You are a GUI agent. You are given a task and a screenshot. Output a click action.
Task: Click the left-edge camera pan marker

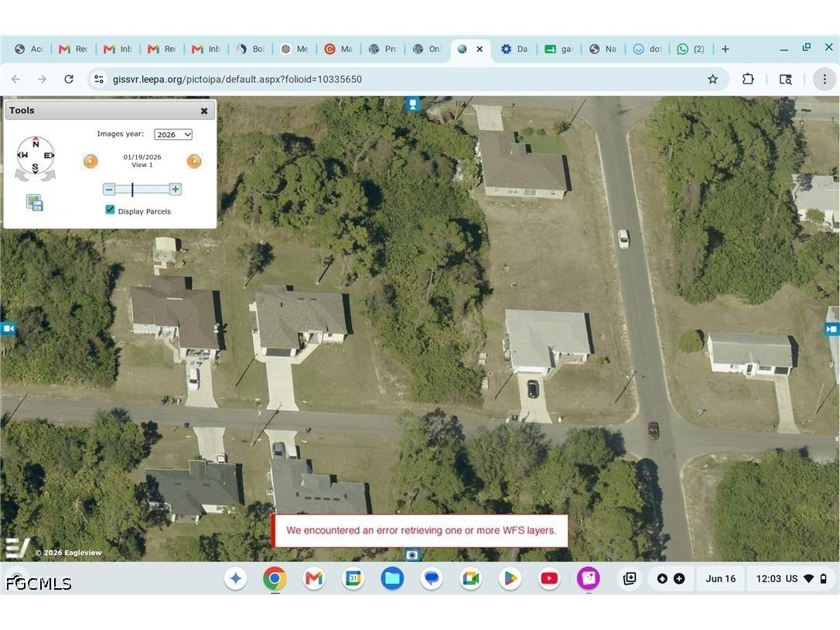click(x=8, y=328)
